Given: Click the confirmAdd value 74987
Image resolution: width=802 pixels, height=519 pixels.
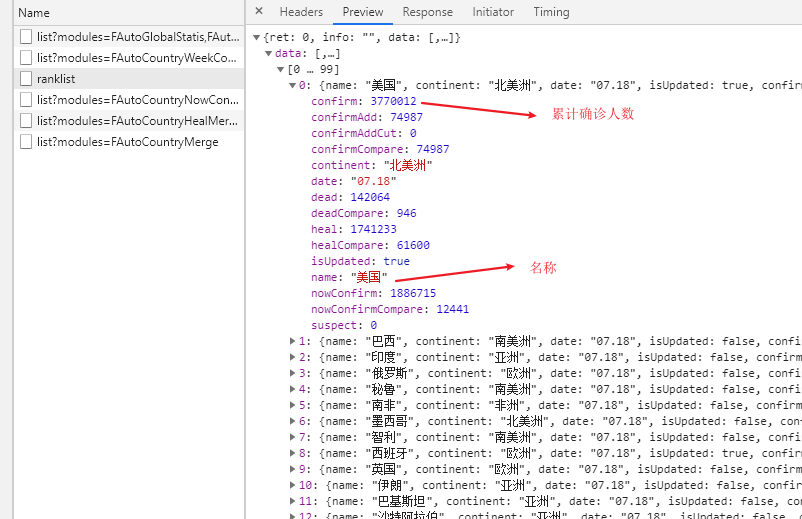Looking at the screenshot, I should [407, 117].
